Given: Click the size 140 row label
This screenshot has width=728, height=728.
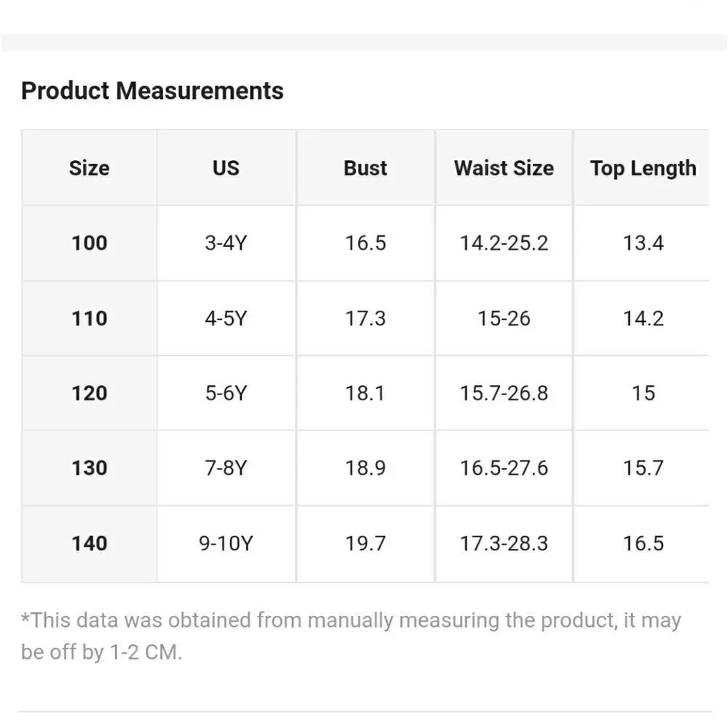Looking at the screenshot, I should [89, 544].
